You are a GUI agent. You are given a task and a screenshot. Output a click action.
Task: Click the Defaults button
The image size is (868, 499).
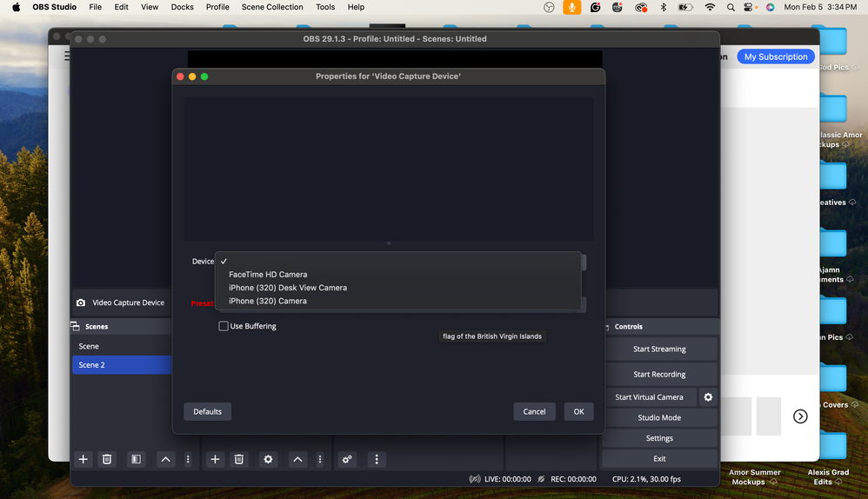point(208,411)
